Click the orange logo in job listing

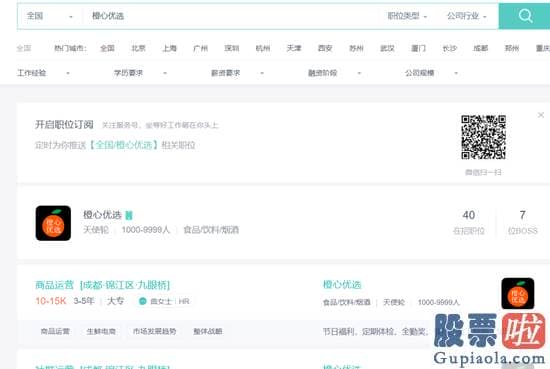518,293
